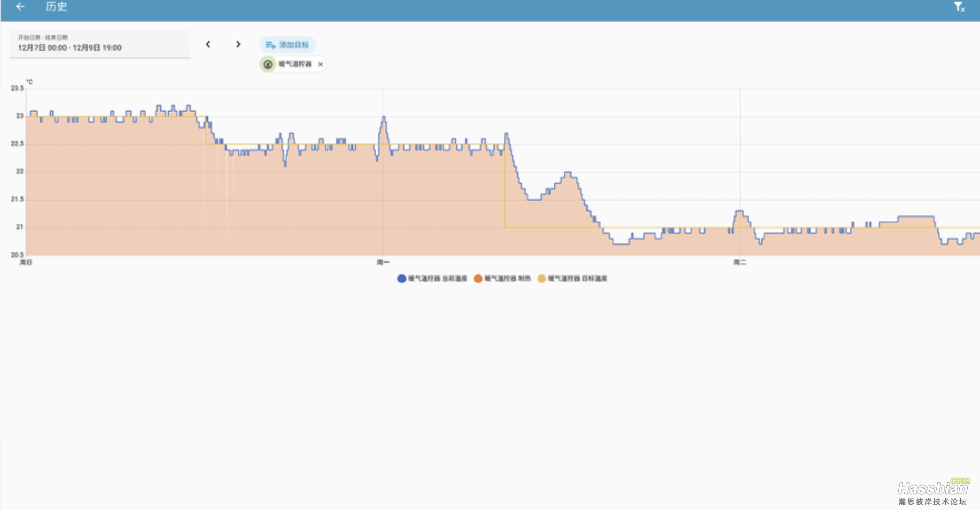
Task: Go to the previous date range
Action: (x=208, y=45)
